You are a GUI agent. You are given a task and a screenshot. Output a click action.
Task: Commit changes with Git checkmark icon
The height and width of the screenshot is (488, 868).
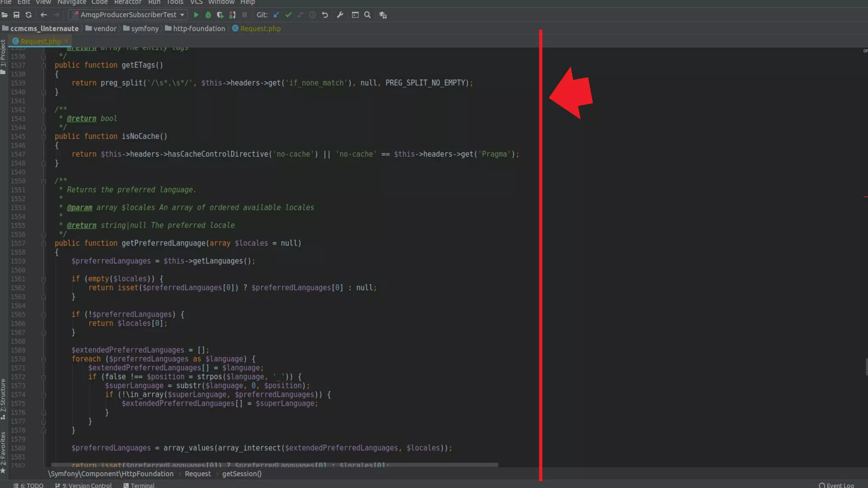click(x=289, y=15)
